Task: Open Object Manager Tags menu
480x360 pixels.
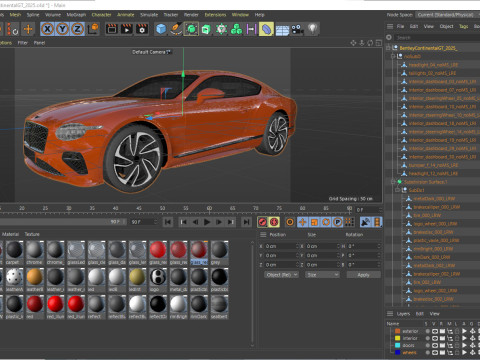Action: click(463, 26)
